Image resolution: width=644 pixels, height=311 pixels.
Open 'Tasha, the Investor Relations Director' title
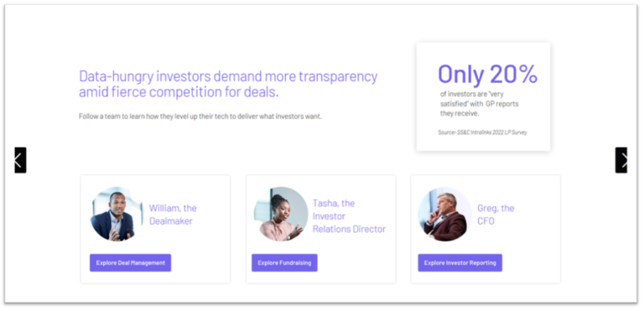(x=349, y=216)
